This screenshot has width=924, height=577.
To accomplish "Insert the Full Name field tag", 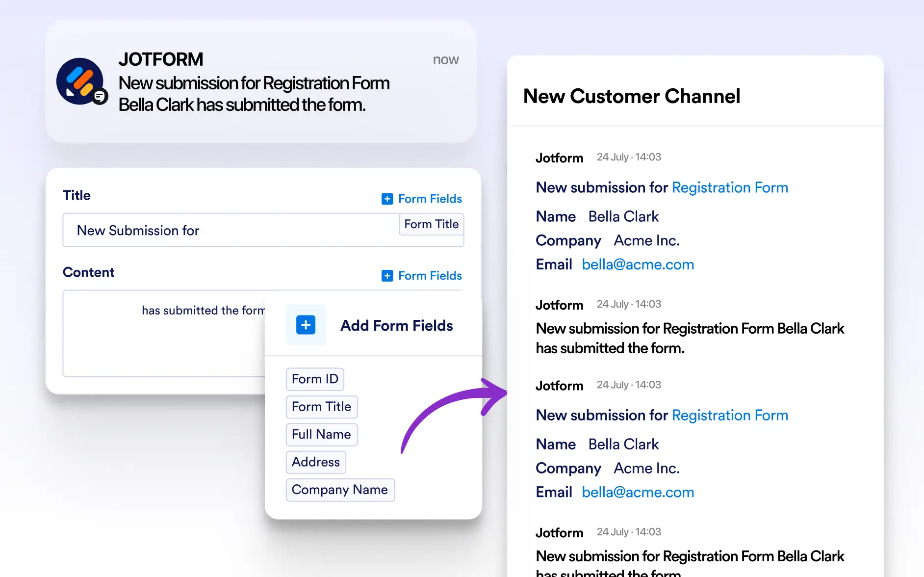I will [321, 434].
